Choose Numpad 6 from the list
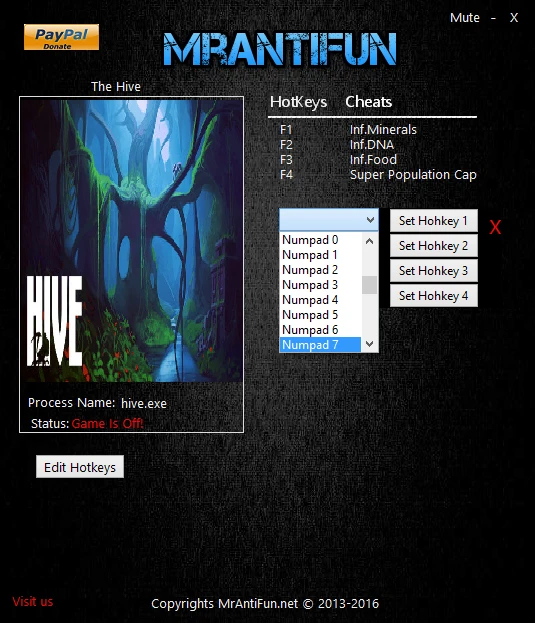This screenshot has width=535, height=623. [320, 330]
